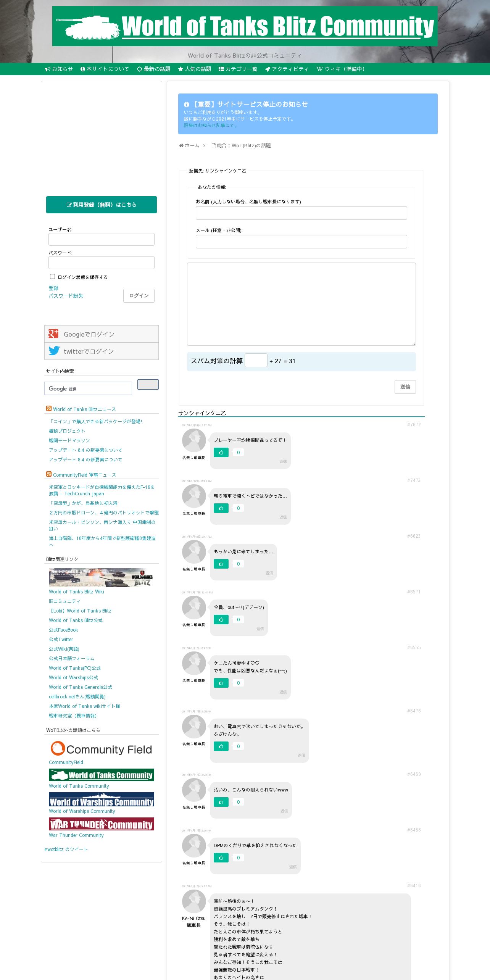The height and width of the screenshot is (980, 490).
Task: Go to 最新の話題 in the navigation
Action: click(x=154, y=69)
